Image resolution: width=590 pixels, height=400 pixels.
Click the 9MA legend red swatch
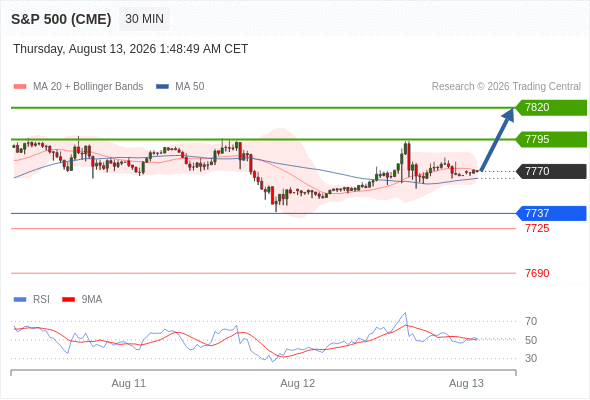point(68,300)
